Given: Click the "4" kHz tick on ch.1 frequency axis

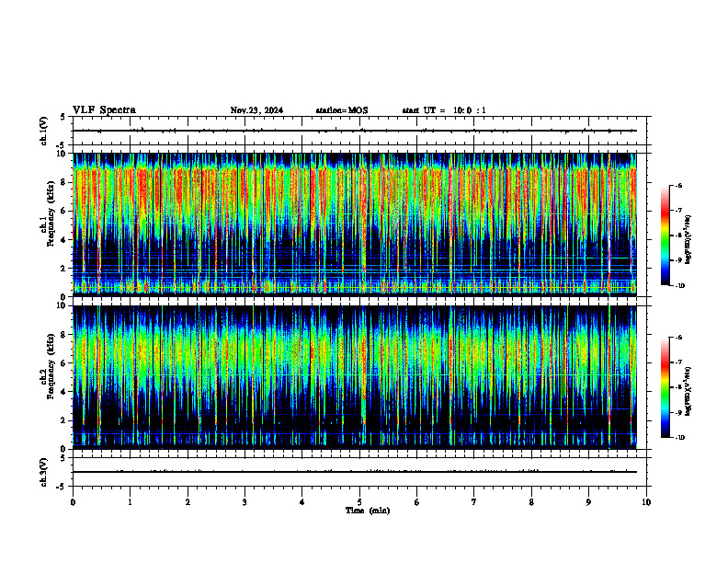Looking at the screenshot, I should click(64, 240).
